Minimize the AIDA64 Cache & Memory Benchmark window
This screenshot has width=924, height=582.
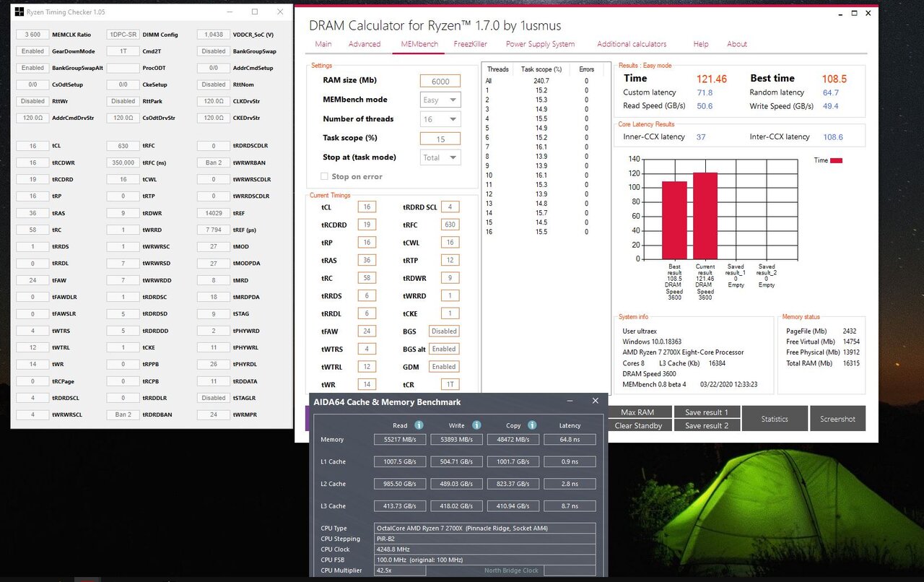(x=570, y=401)
